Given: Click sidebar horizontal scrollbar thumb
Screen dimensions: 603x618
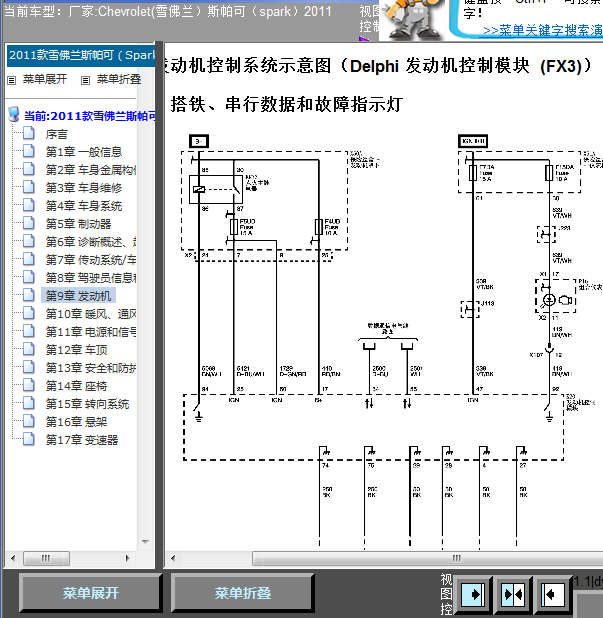Looking at the screenshot, I should (46, 558).
